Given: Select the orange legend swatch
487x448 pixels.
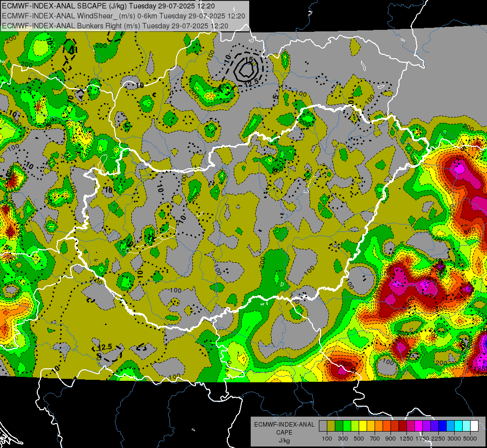Looking at the screenshot, I should (379, 426).
